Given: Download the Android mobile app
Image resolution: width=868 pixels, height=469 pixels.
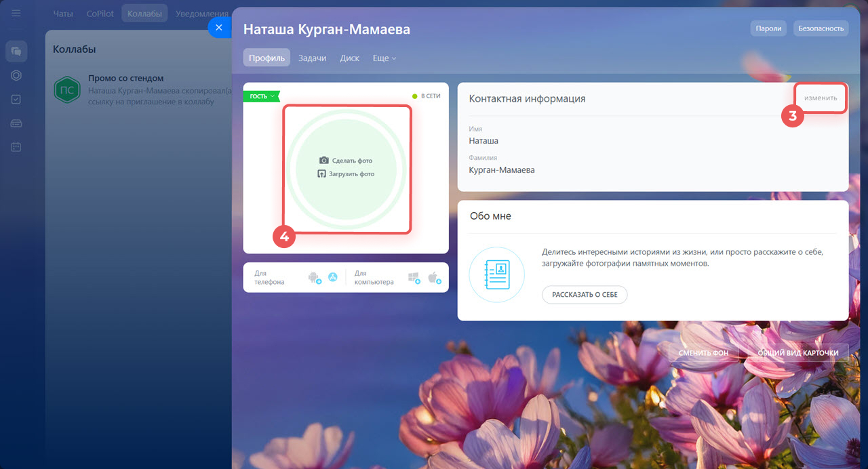Looking at the screenshot, I should pyautogui.click(x=314, y=277).
